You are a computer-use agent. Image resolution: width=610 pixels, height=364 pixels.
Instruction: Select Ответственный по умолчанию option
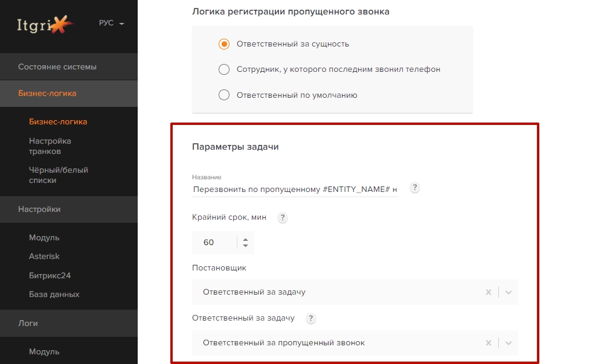click(223, 94)
